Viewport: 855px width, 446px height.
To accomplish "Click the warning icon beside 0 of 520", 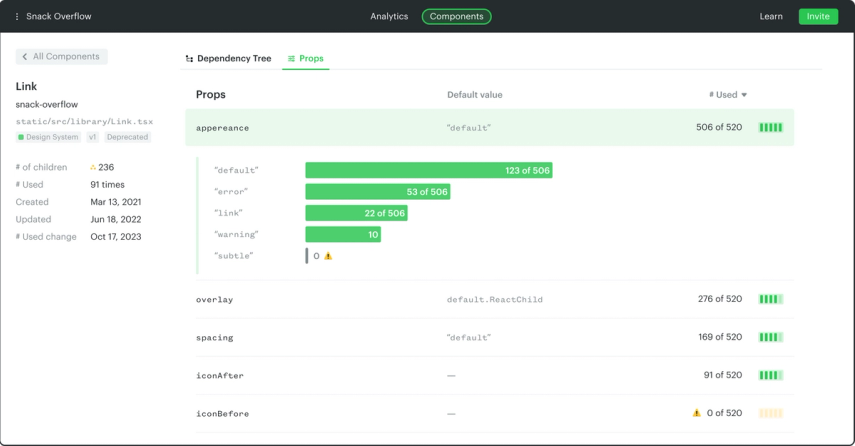I will tap(697, 413).
